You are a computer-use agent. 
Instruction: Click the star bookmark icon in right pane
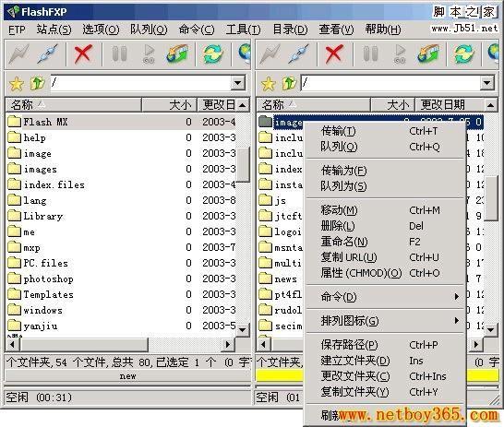coord(269,84)
